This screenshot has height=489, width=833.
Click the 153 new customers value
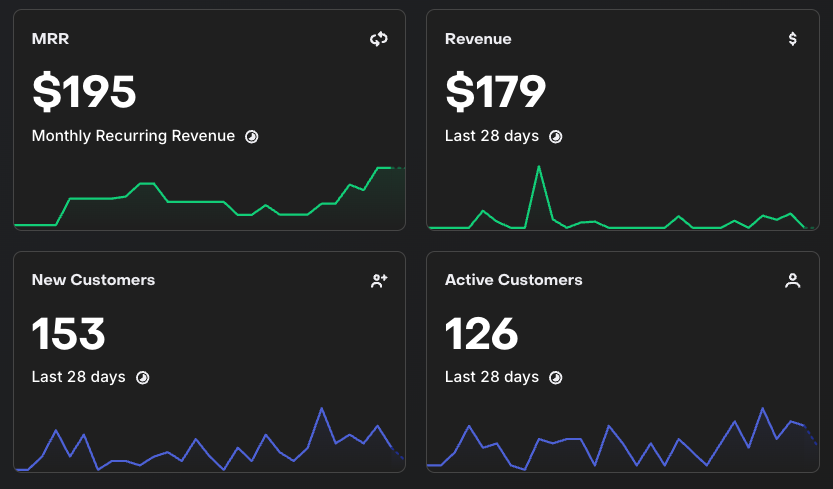(x=69, y=334)
